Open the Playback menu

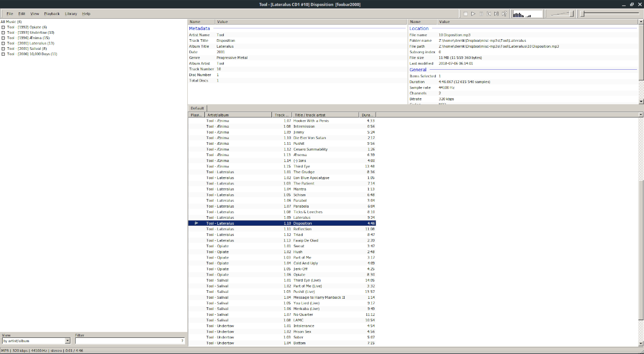(52, 13)
